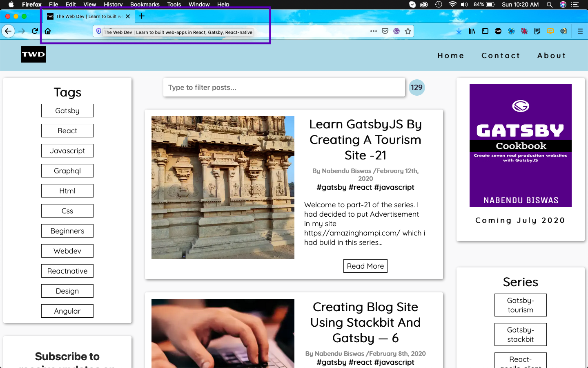Open the Downloads arrow panel
Screen dimensions: 588x368
click(459, 31)
